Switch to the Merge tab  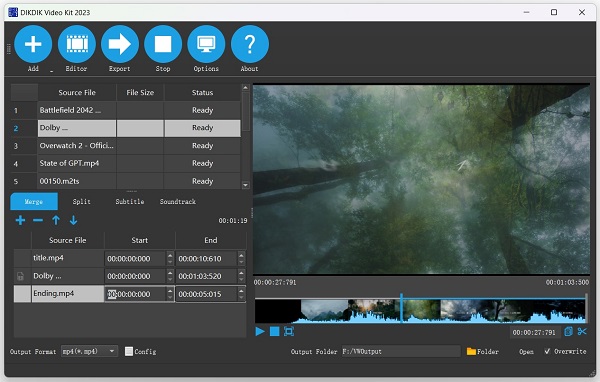(x=34, y=201)
